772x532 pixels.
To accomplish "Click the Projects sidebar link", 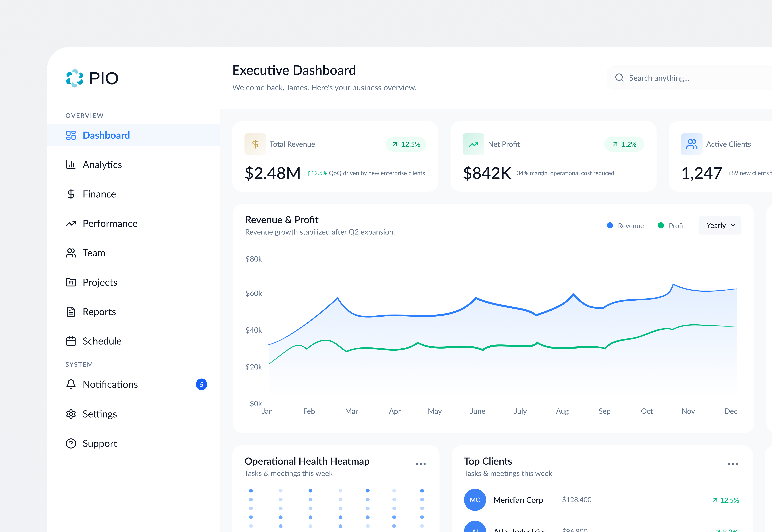I will pyautogui.click(x=100, y=282).
